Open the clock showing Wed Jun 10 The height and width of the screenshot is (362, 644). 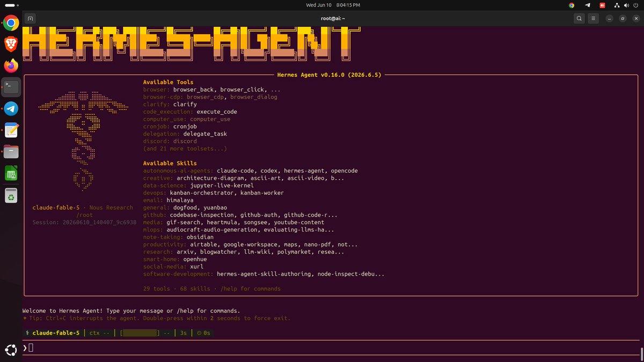[x=333, y=5]
